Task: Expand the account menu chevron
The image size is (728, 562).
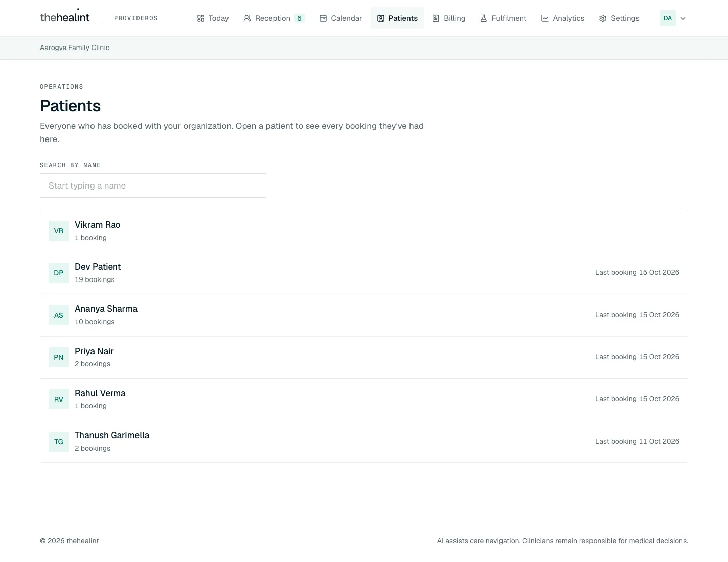Action: tap(683, 18)
